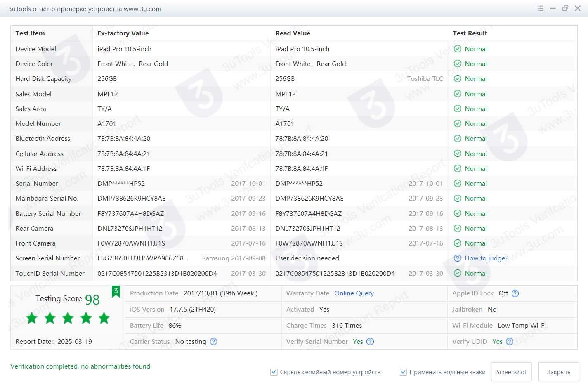Click the Normal check icon for Sales Area

458,109
